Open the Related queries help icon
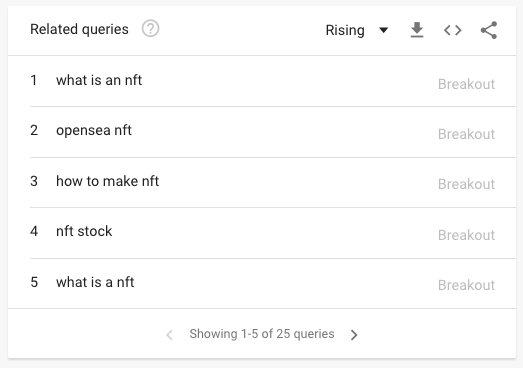The height and width of the screenshot is (368, 523). pyautogui.click(x=150, y=29)
